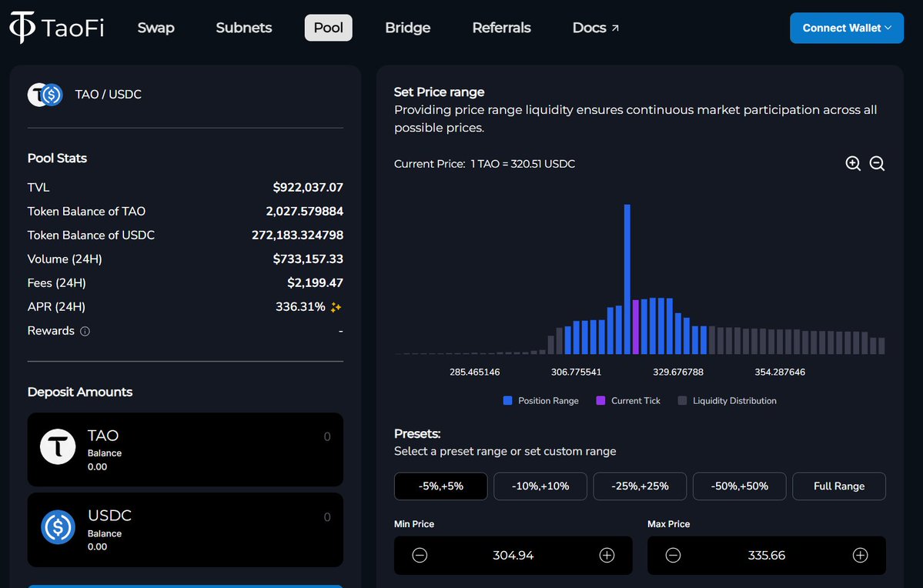Click the TAO / USDC pair label

click(109, 95)
